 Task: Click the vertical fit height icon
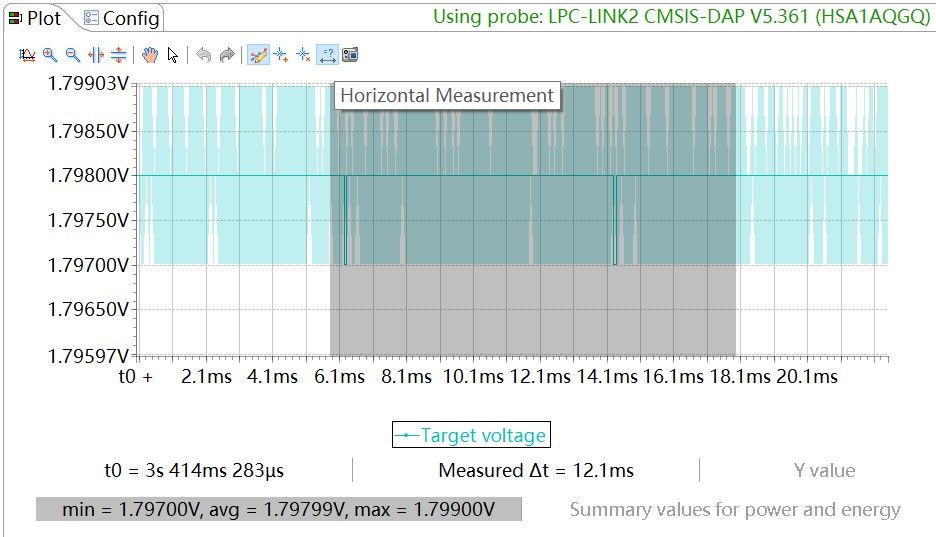tap(119, 55)
